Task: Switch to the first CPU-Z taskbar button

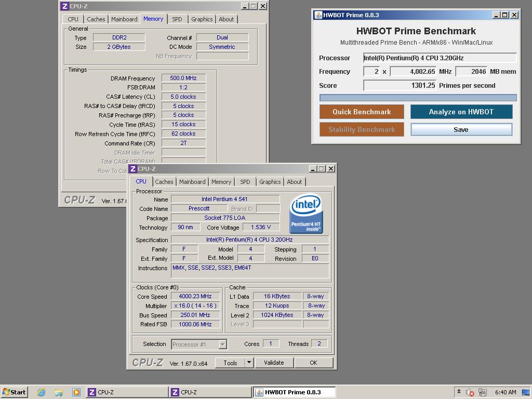Action: 127,392
